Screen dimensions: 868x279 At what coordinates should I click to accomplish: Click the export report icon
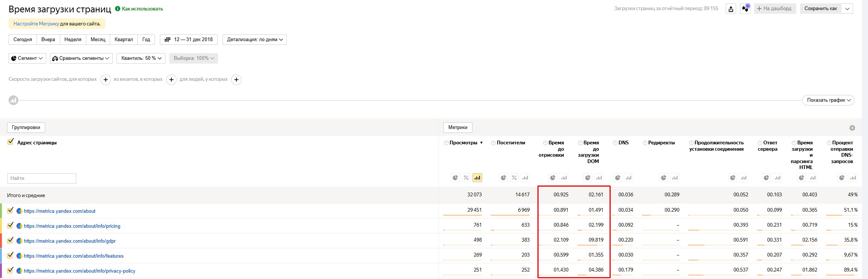click(x=731, y=9)
